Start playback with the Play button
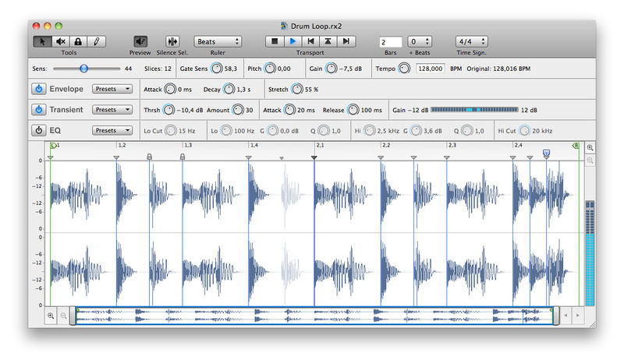This screenshot has width=624, height=364. [x=293, y=41]
